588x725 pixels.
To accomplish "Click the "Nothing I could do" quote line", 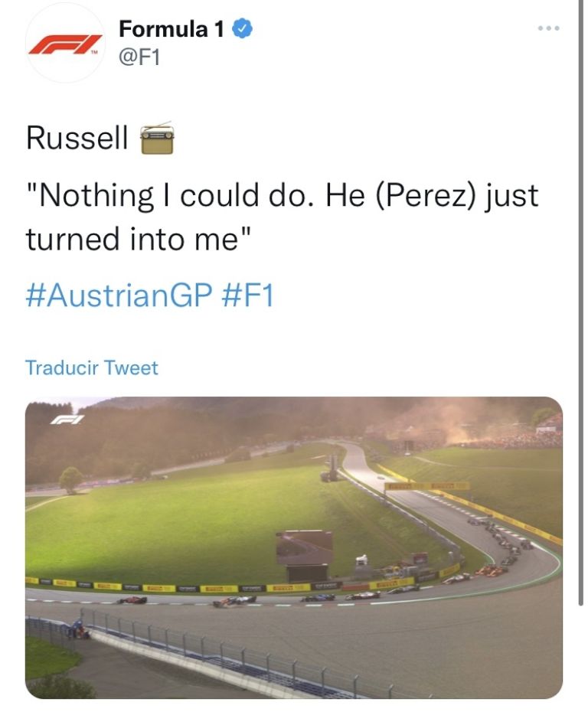I will point(282,196).
